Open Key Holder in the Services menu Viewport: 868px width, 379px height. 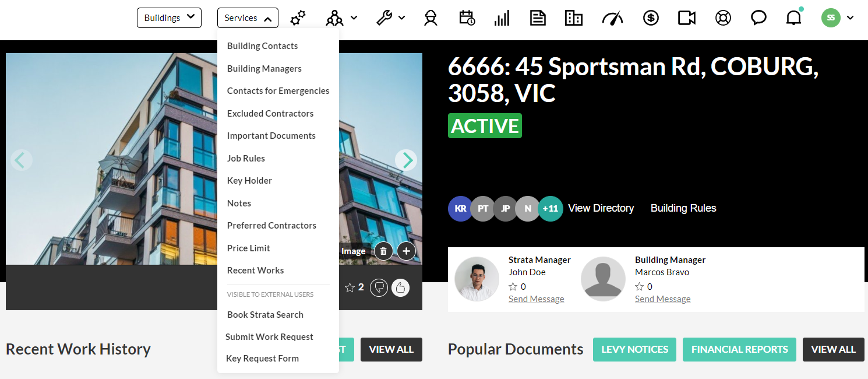point(249,180)
